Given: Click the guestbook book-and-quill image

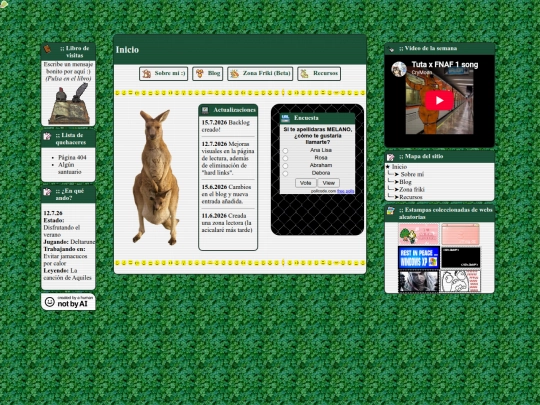Looking at the screenshot, I should 69,103.
